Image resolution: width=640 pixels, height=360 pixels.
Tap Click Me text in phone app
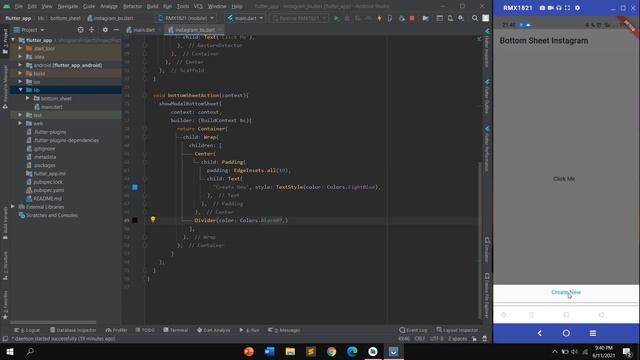pos(564,179)
